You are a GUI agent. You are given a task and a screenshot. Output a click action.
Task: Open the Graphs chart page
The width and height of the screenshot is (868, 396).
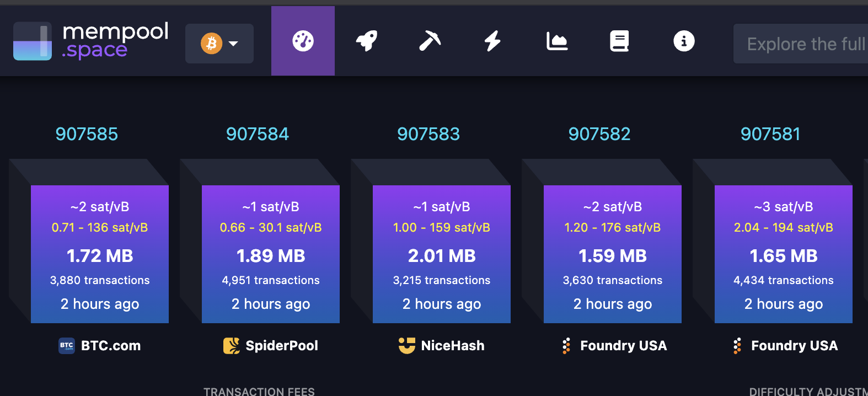(x=556, y=41)
